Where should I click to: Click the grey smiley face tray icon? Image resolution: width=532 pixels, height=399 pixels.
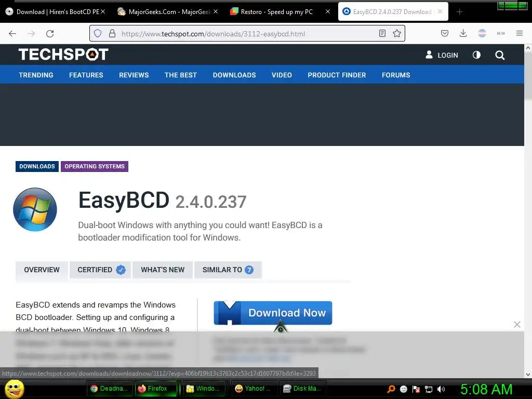tap(403, 389)
